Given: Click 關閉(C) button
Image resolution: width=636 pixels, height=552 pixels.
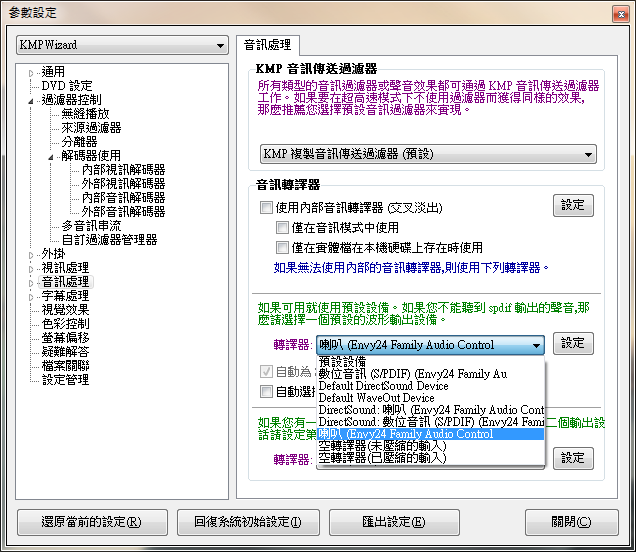Looking at the screenshot, I should click(x=572, y=522).
